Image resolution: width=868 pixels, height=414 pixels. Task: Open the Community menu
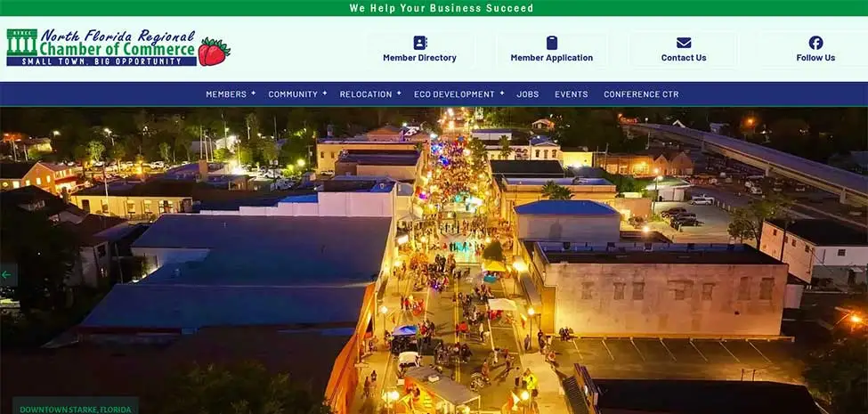pos(293,94)
